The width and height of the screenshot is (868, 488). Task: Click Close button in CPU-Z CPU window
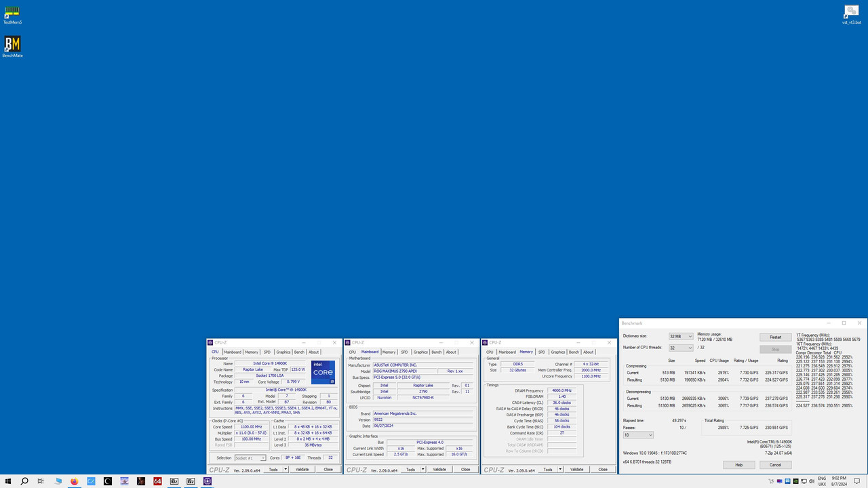[x=328, y=469]
